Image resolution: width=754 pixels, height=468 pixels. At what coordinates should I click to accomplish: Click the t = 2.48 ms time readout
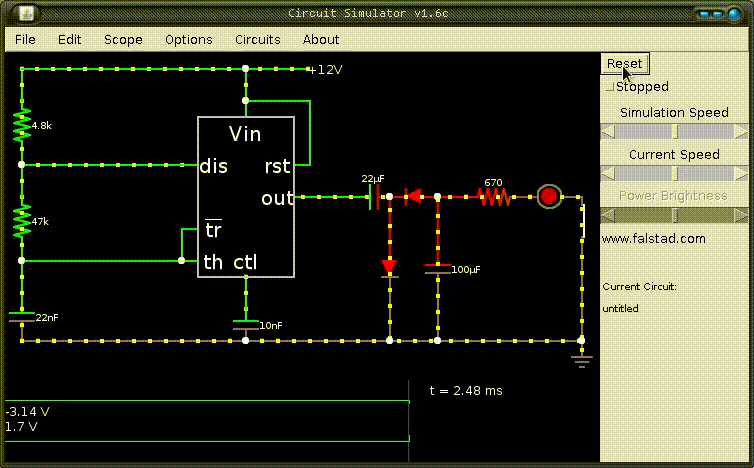coord(466,391)
